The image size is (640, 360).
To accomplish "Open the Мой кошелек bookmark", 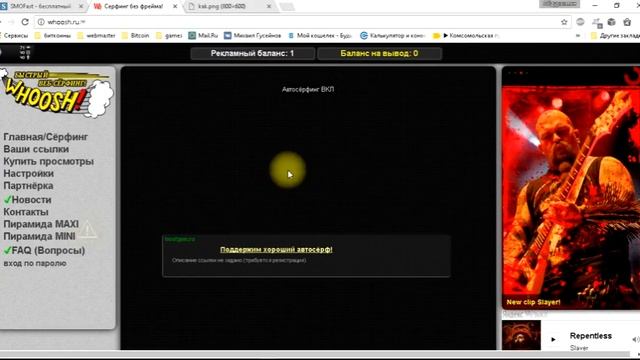I will point(320,36).
